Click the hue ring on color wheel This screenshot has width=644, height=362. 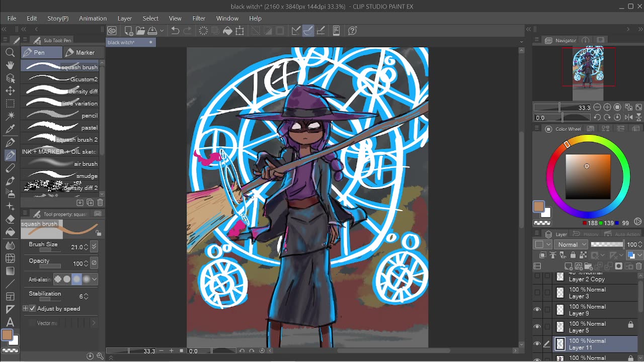click(x=588, y=176)
